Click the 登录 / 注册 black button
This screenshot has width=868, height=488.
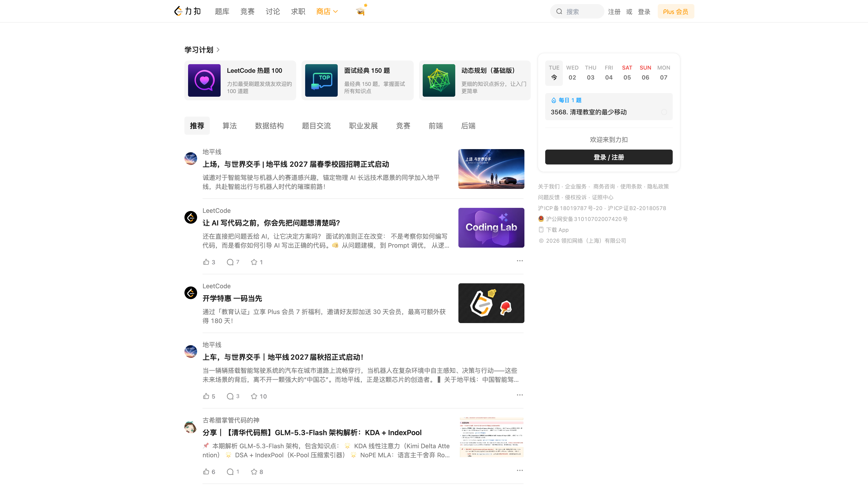click(x=609, y=157)
